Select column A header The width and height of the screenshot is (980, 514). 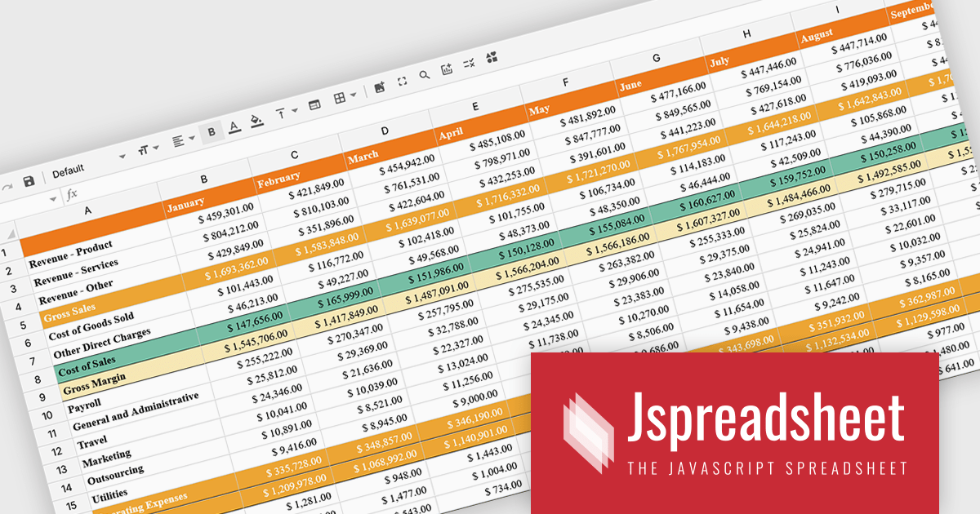click(87, 211)
